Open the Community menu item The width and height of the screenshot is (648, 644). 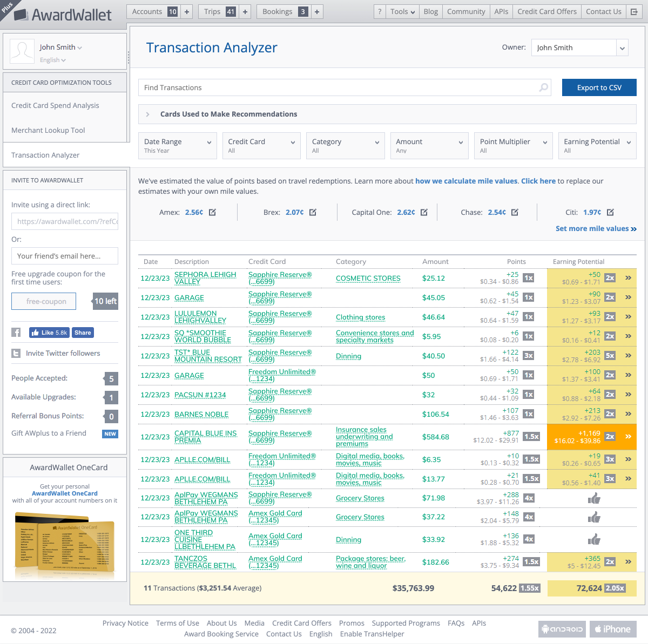point(466,11)
